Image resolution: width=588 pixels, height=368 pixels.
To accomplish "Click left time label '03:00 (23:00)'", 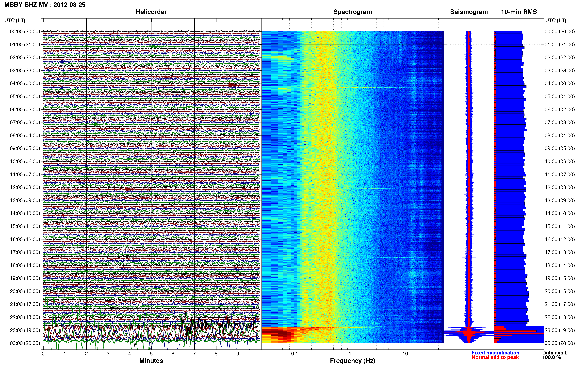I will click(25, 71).
